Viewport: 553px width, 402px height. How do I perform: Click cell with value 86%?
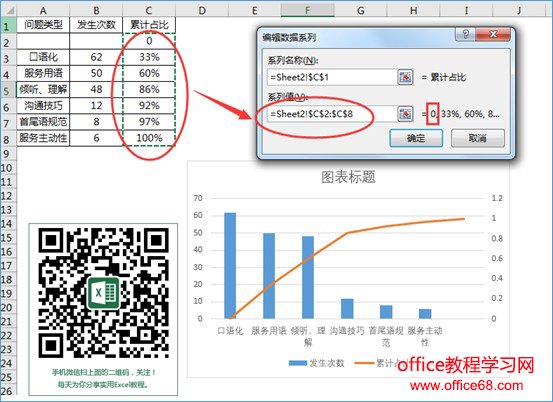(x=149, y=90)
